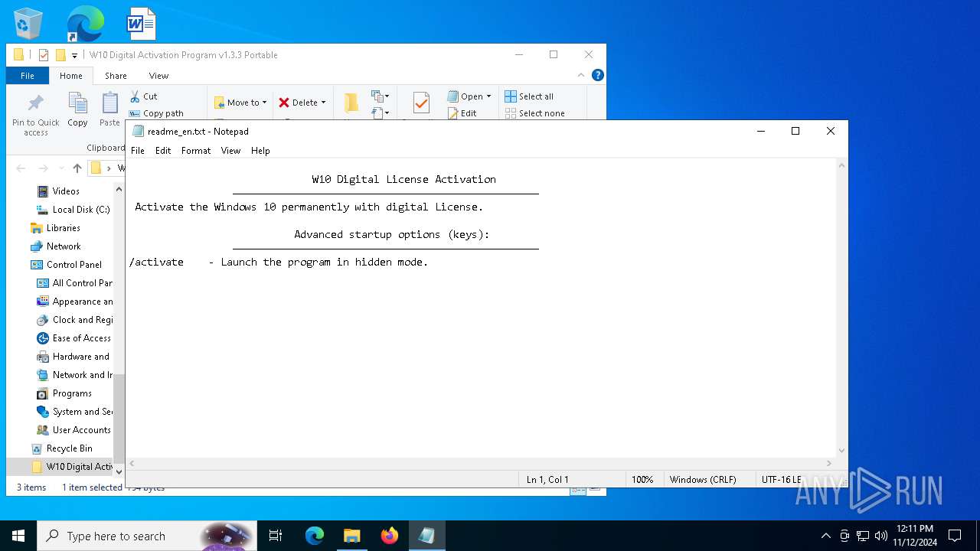Open the File tab in File Explorer
The width and height of the screenshot is (980, 551).
(28, 76)
